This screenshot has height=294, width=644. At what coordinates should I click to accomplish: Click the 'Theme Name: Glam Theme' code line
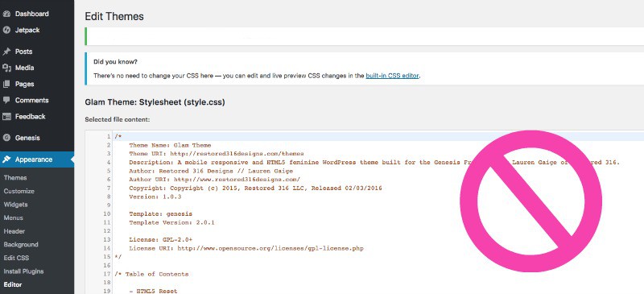[x=170, y=145]
